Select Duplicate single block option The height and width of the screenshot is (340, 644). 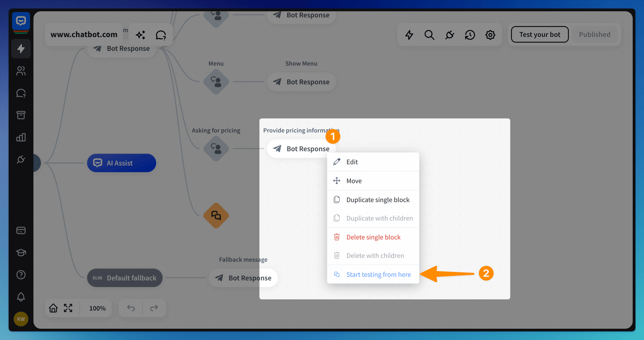[378, 200]
